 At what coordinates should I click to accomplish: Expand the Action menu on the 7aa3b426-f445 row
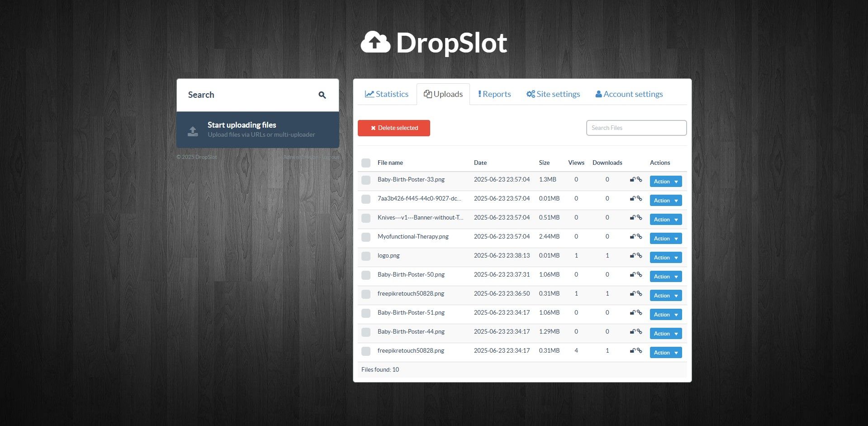[666, 201]
